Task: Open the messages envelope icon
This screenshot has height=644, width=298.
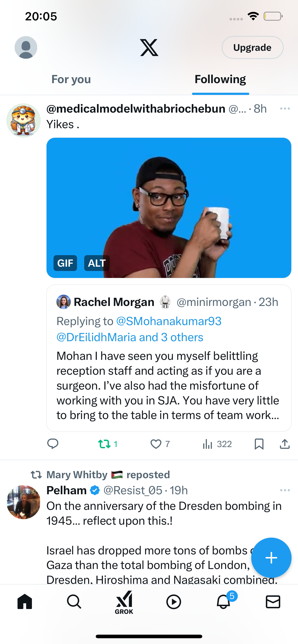Action: (x=273, y=602)
